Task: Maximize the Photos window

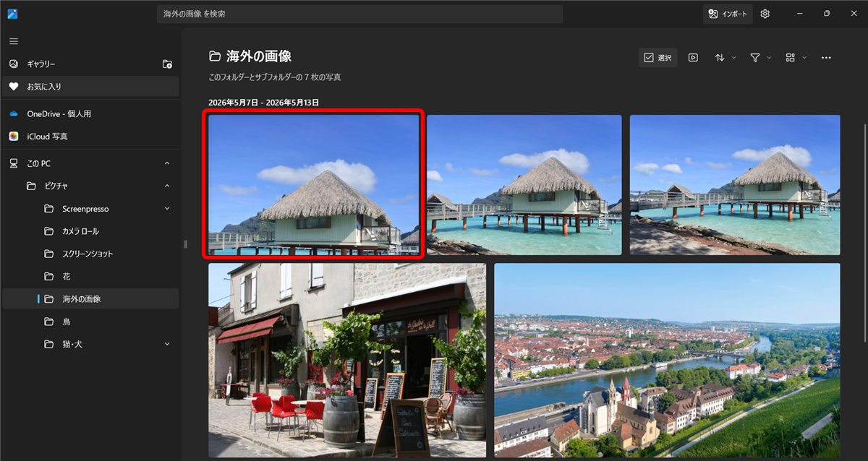Action: point(827,14)
